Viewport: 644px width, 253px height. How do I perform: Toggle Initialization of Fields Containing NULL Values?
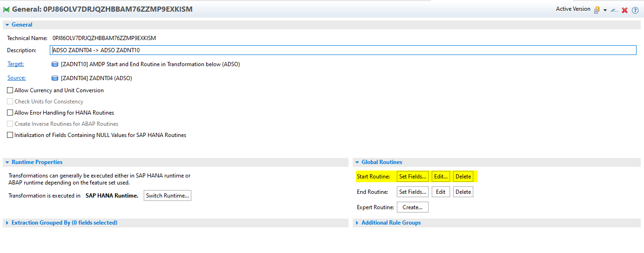pyautogui.click(x=10, y=135)
